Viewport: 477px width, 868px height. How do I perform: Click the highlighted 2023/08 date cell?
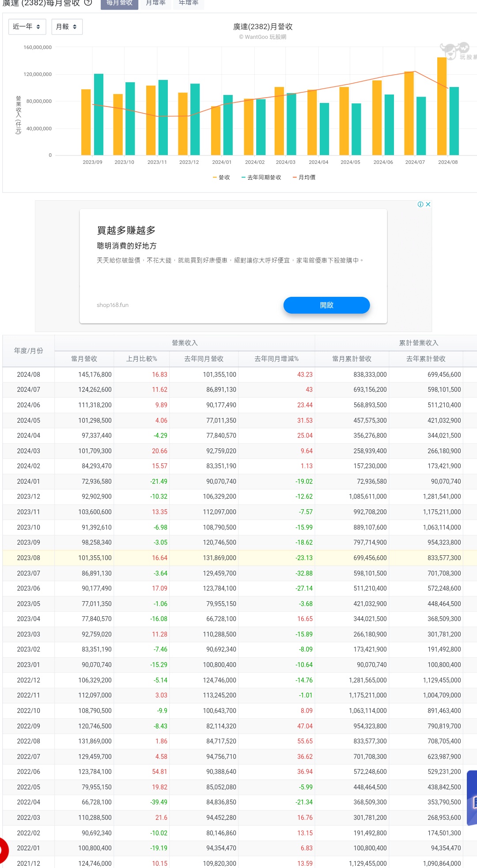coord(29,558)
